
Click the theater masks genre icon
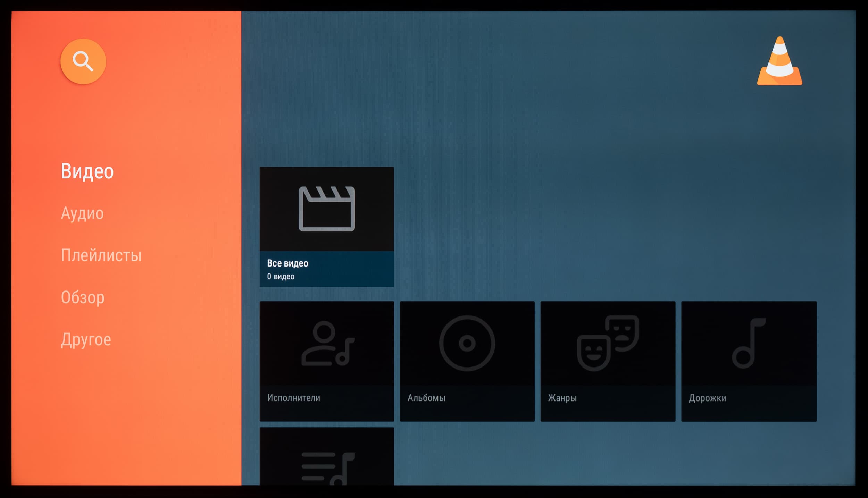[607, 343]
